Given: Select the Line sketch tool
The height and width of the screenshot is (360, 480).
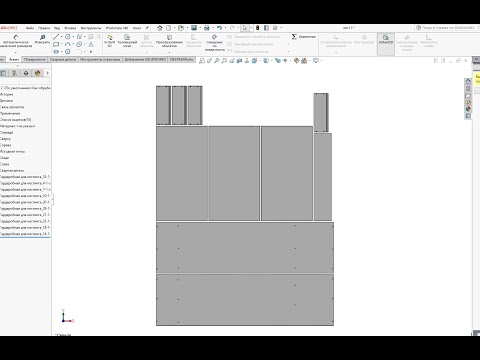Looking at the screenshot, I should tap(56, 37).
